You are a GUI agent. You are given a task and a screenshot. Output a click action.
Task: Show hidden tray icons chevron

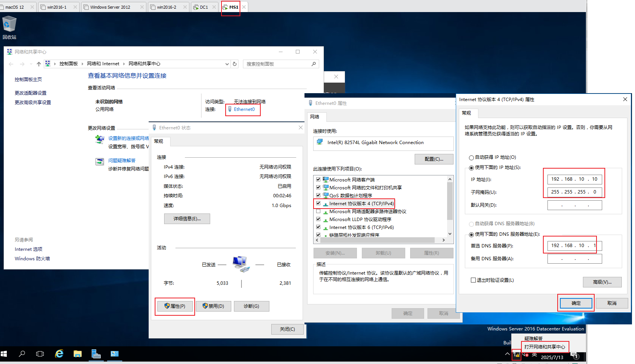click(x=507, y=354)
